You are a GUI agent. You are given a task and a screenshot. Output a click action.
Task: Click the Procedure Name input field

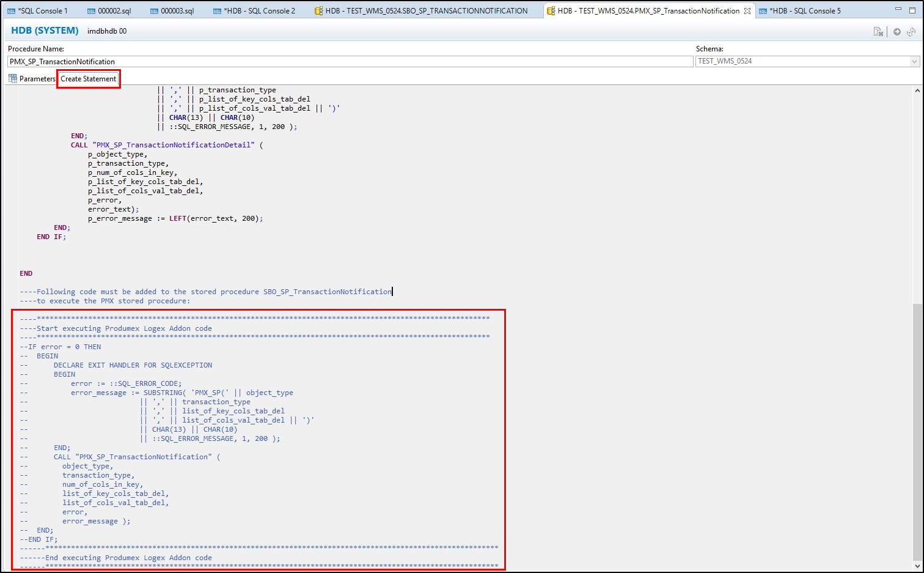pos(350,62)
